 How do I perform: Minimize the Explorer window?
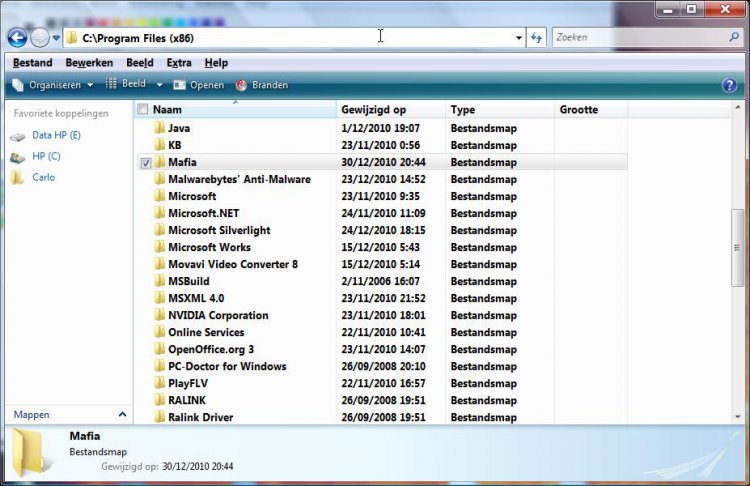pyautogui.click(x=668, y=9)
